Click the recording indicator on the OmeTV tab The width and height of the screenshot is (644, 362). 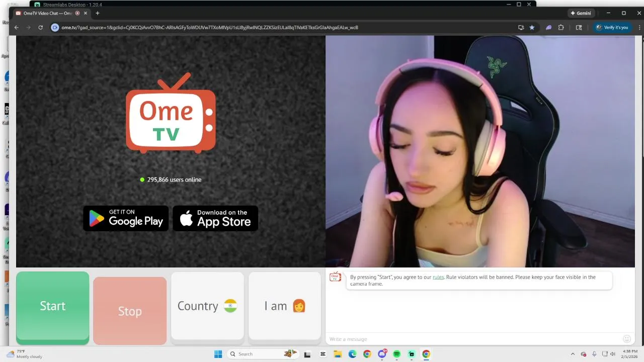pyautogui.click(x=77, y=13)
